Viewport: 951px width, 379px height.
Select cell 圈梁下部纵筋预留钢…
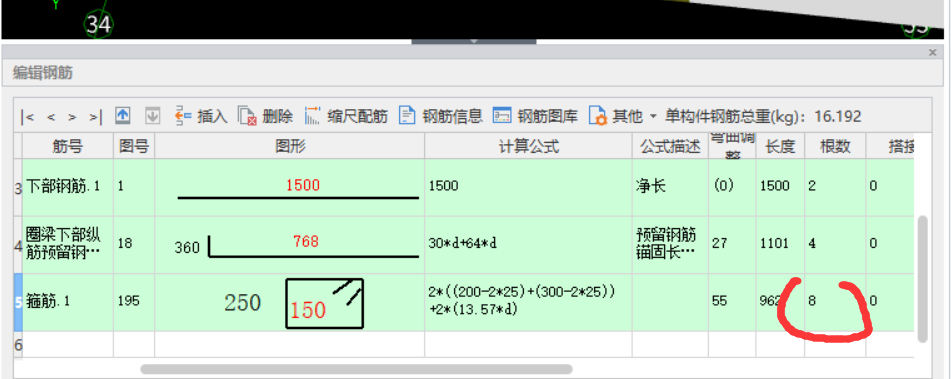pos(67,245)
